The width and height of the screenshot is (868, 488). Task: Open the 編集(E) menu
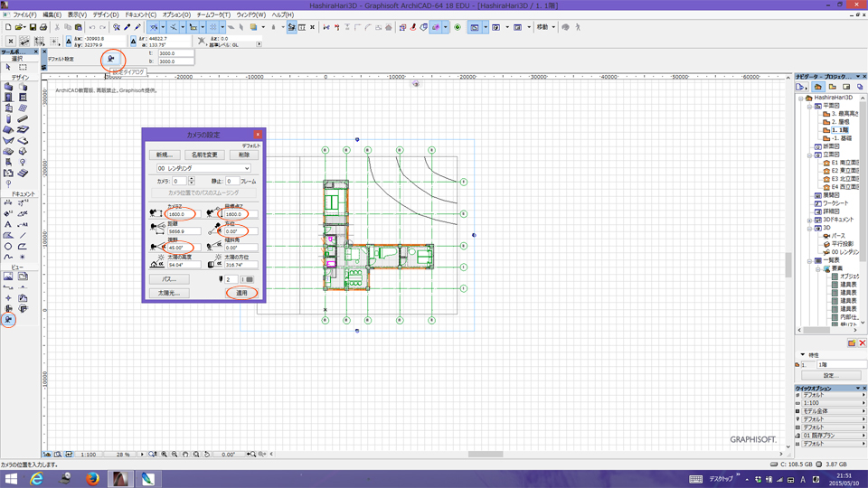(52, 15)
